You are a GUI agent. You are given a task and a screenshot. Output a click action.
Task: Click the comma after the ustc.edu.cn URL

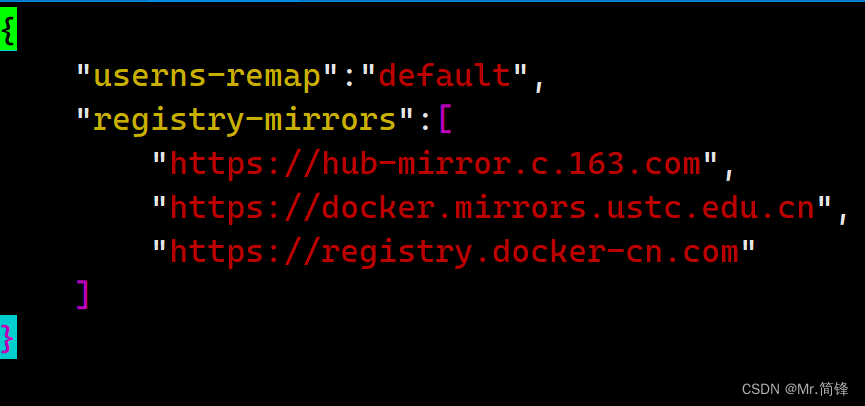(x=843, y=217)
